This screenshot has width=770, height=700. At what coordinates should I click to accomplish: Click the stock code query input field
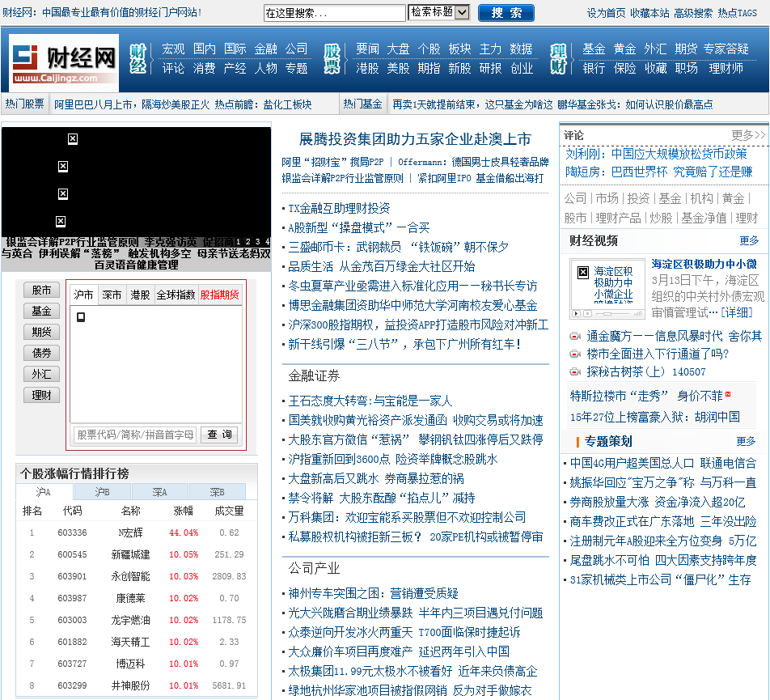point(135,435)
